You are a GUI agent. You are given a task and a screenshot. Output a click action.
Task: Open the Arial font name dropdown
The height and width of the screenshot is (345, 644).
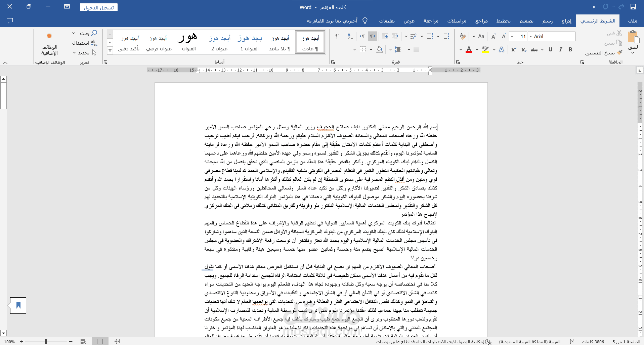tap(531, 36)
